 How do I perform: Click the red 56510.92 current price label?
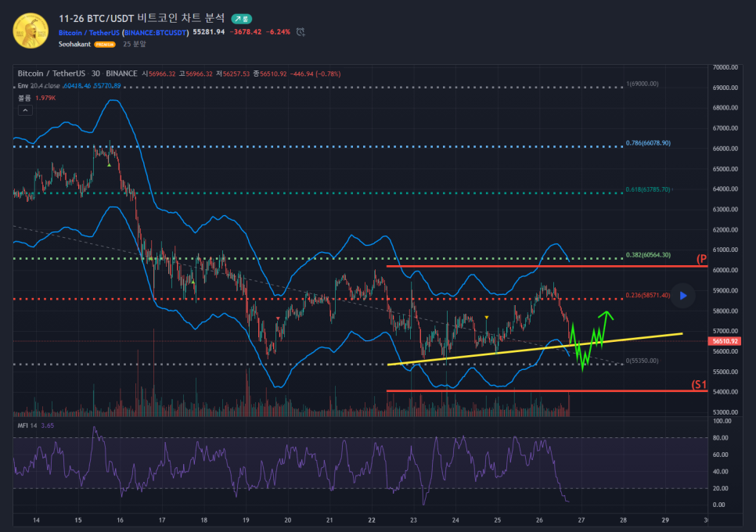click(725, 341)
